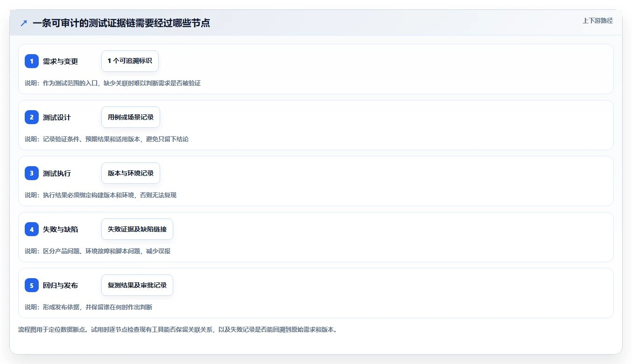Click the 回归与发布 step title
The height and width of the screenshot is (364, 632).
[x=60, y=286]
